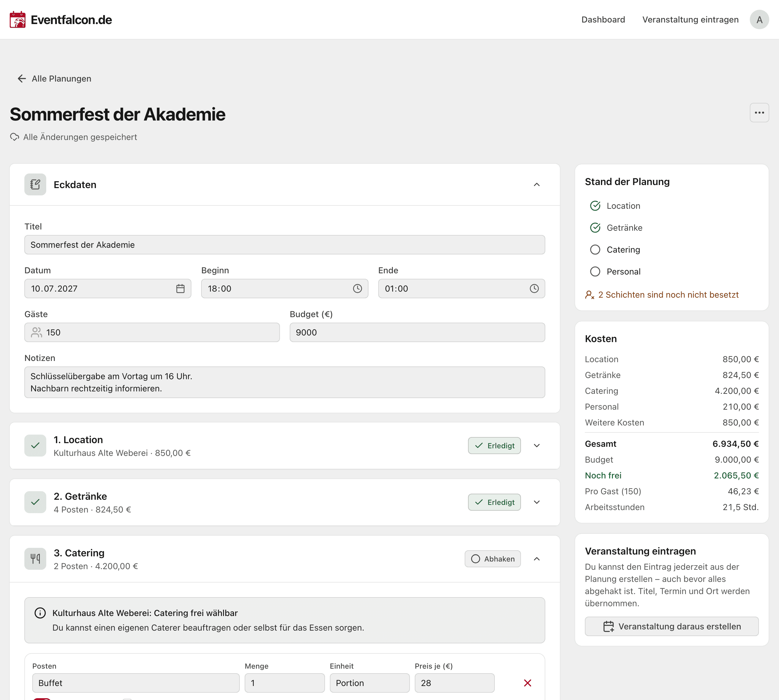
Task: Click the green check icon beside 2. Getränke
Action: coord(35,502)
